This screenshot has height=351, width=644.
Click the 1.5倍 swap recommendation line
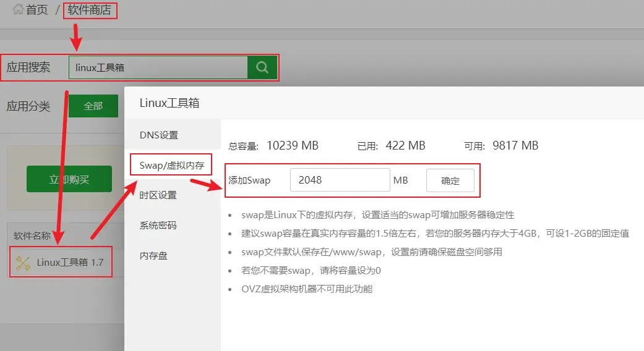coord(436,234)
